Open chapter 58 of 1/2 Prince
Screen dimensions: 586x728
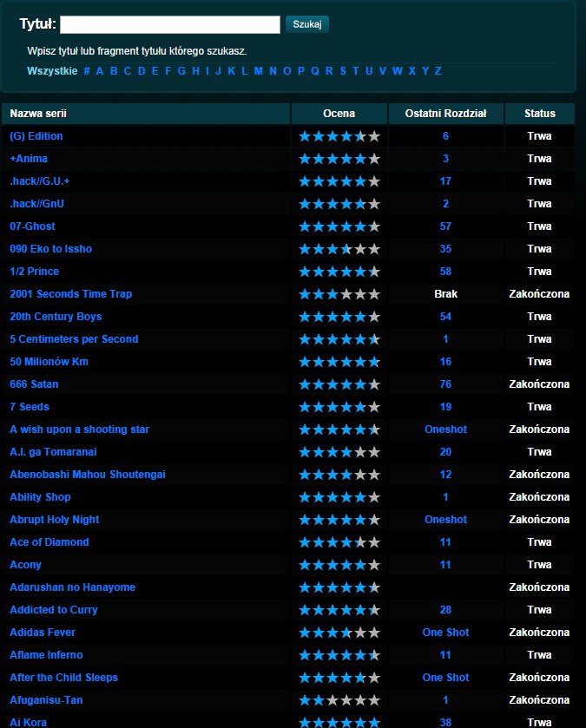click(445, 272)
